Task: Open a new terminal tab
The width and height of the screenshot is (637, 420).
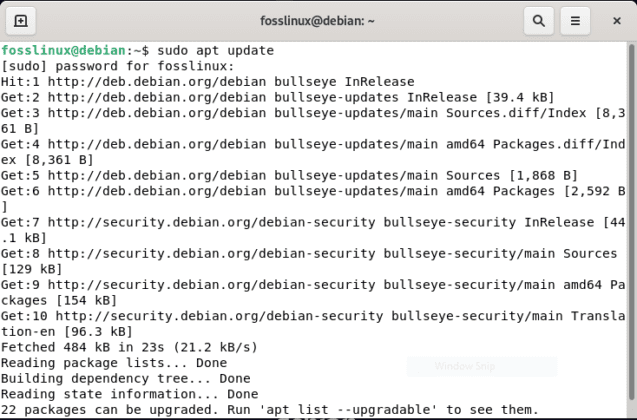Action: click(x=21, y=20)
